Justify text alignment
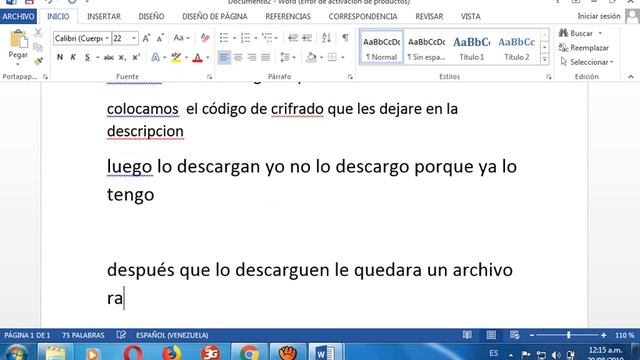 [x=266, y=58]
